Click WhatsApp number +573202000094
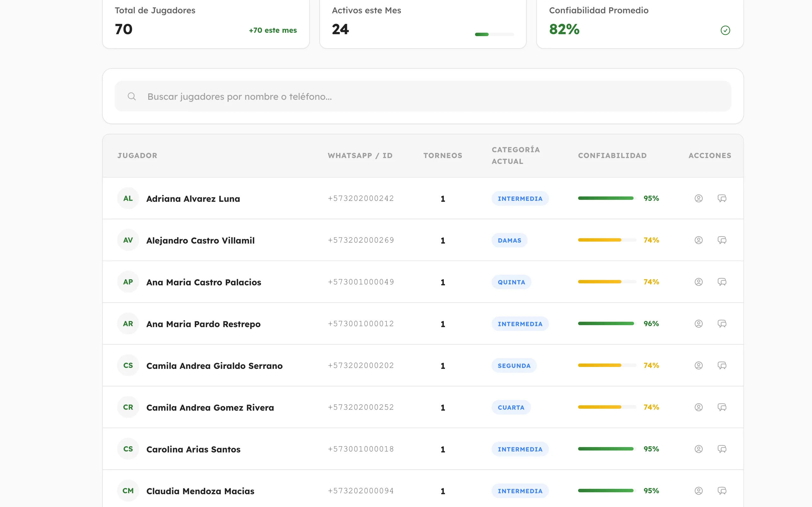Screen dimensions: 812x507 coord(361,491)
